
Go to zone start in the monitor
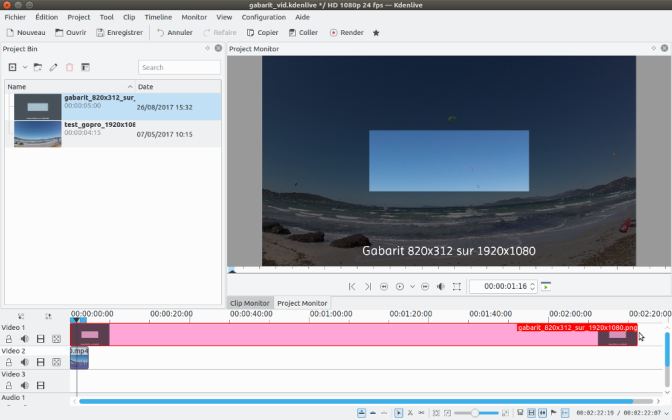pos(352,286)
